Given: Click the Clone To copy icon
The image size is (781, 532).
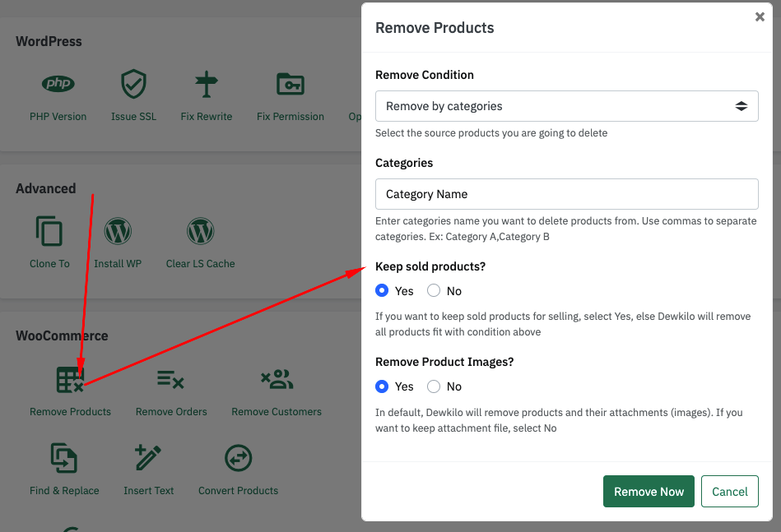Looking at the screenshot, I should 49,231.
